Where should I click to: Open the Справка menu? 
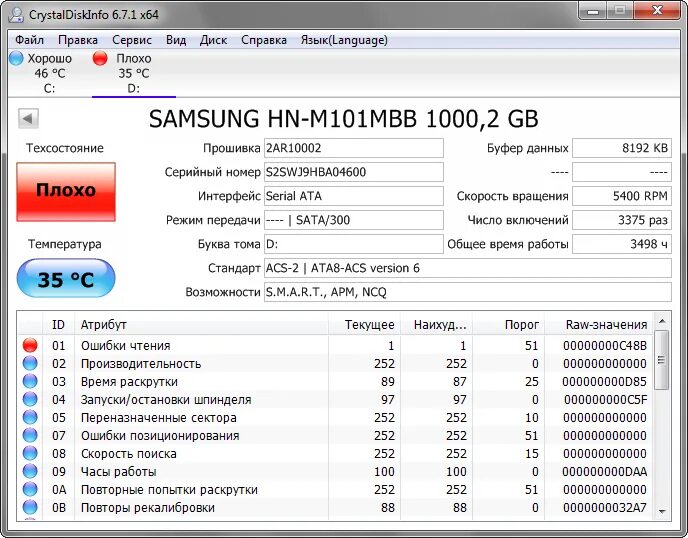point(264,40)
